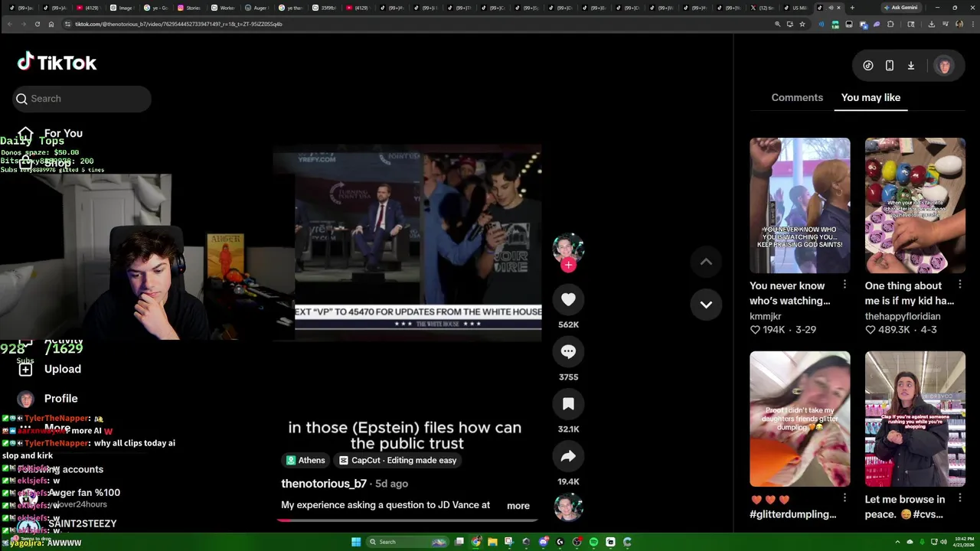Click the main JD Vance video player
The image size is (980, 551).
click(x=407, y=242)
